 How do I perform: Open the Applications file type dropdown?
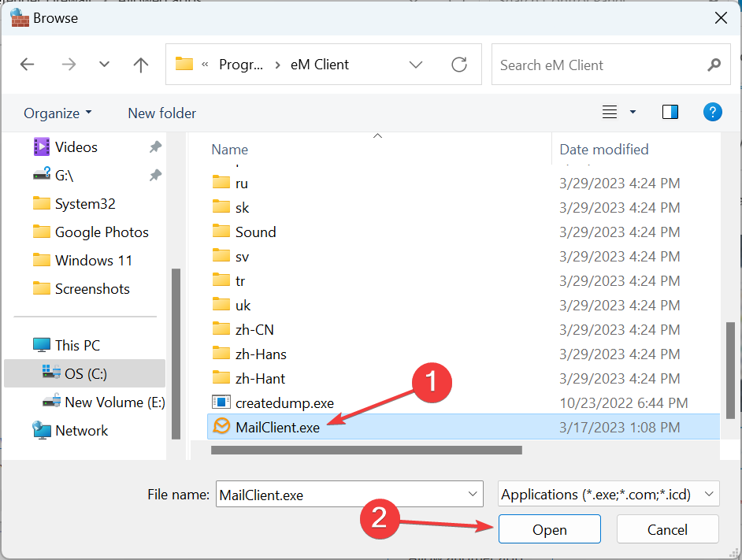(x=609, y=494)
